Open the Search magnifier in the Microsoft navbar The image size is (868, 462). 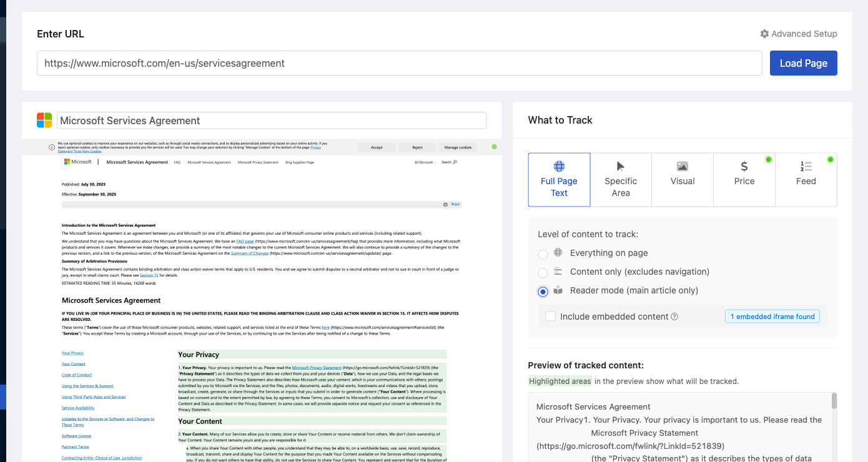pyautogui.click(x=455, y=162)
